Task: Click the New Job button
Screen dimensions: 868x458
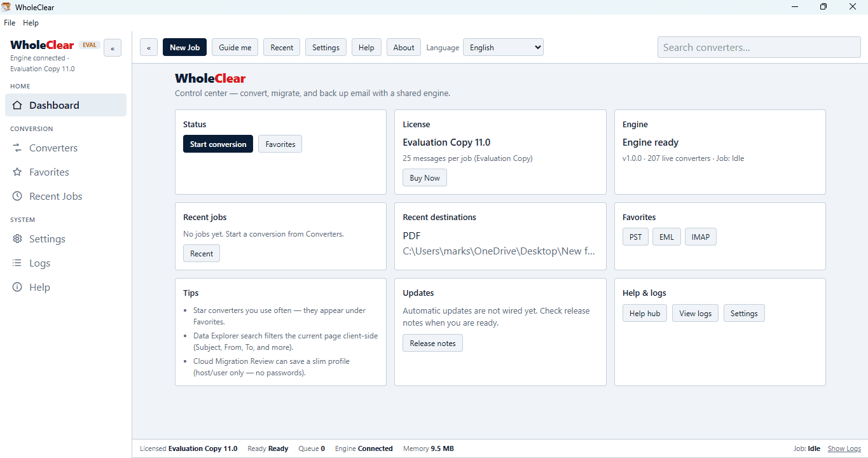Action: [184, 47]
